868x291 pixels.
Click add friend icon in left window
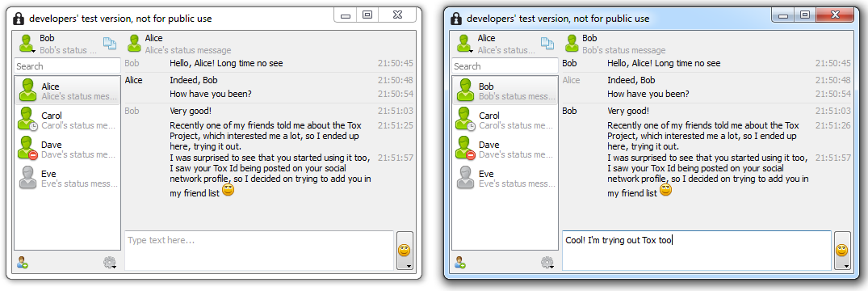[x=22, y=263]
